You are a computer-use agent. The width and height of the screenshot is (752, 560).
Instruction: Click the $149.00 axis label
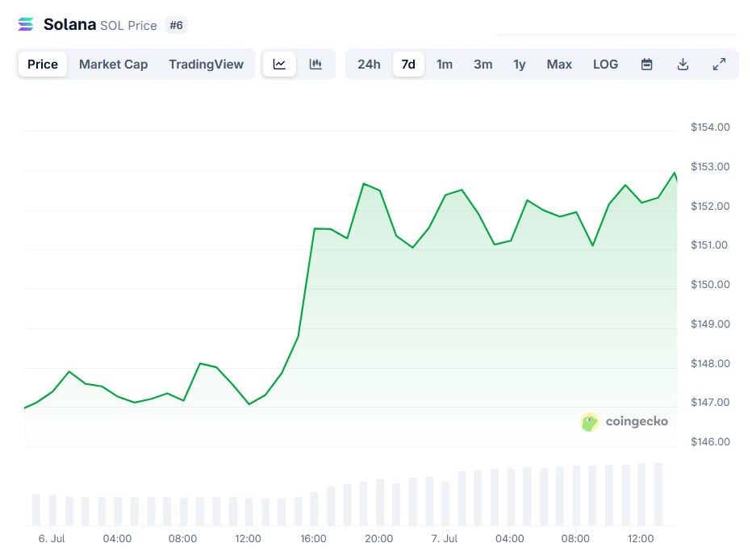pyautogui.click(x=710, y=324)
